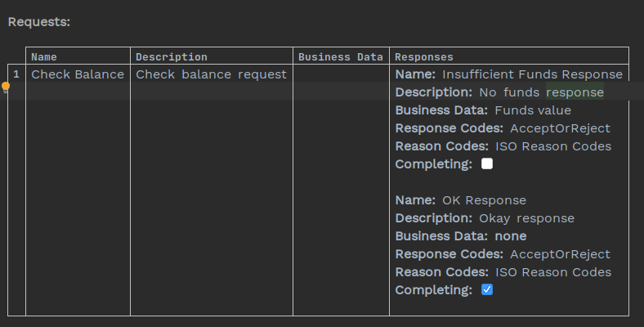
Task: Edit the 'Insufficient Funds Response' name value
Action: click(x=532, y=74)
